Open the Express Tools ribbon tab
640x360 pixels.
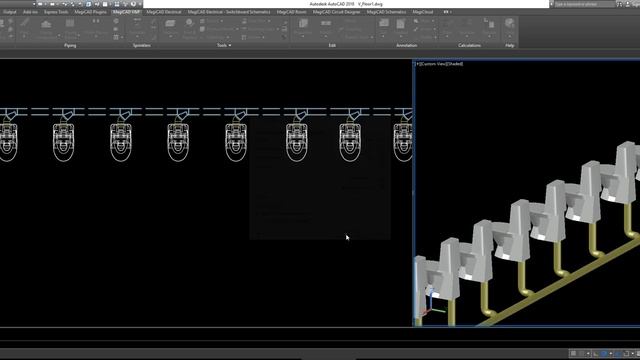pos(56,12)
